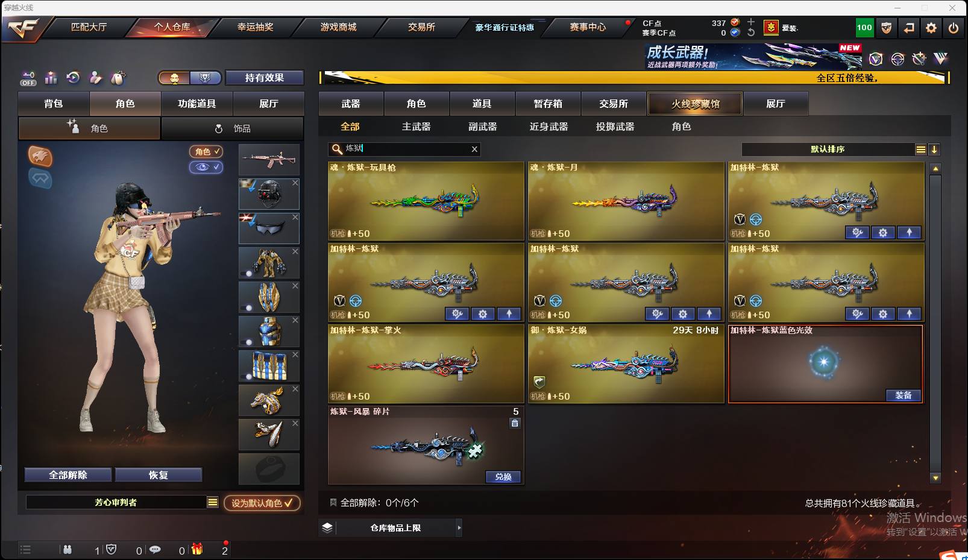The width and height of the screenshot is (968, 560).
Task: Expand the 仓库物品上限 arrow
Action: tap(459, 528)
